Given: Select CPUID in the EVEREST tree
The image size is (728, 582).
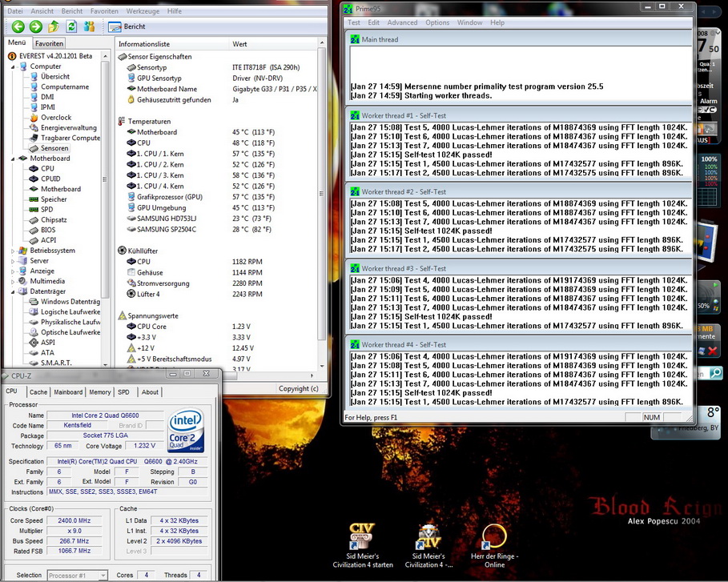Looking at the screenshot, I should tap(50, 179).
